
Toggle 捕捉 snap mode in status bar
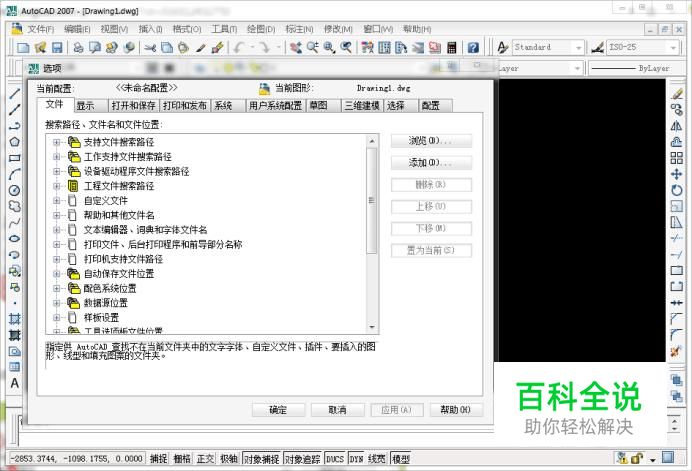[x=158, y=459]
